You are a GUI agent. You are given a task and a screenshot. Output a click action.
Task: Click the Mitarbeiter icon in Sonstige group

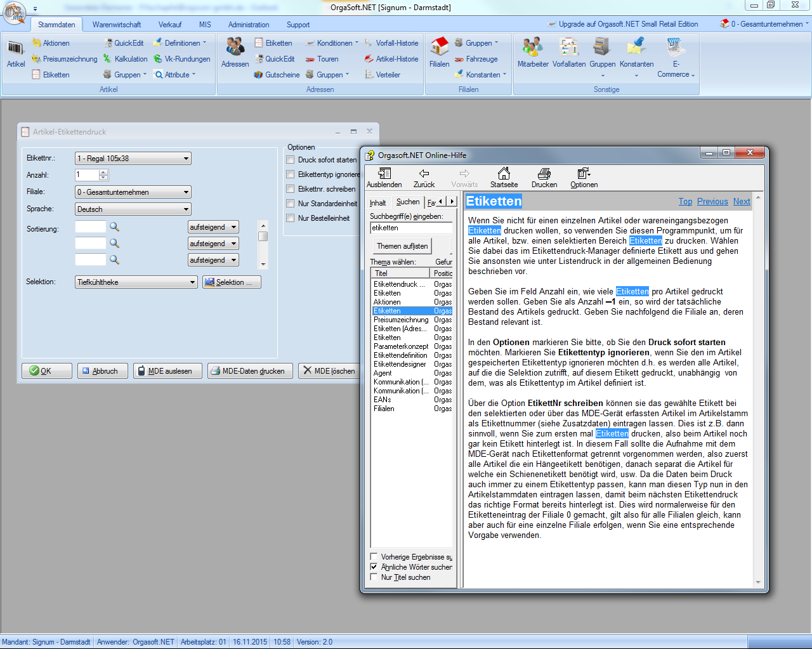(532, 48)
